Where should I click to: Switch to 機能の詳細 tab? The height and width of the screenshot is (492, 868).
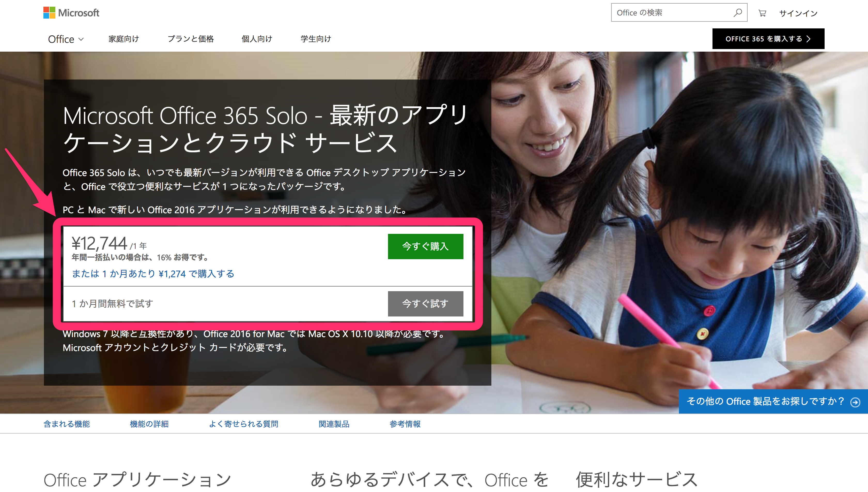(149, 424)
